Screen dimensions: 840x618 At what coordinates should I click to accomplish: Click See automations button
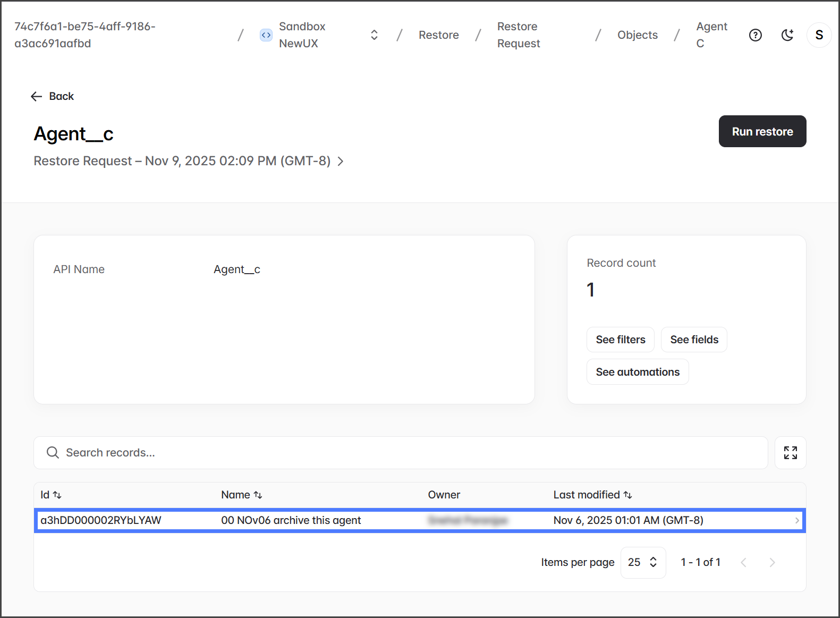point(637,372)
